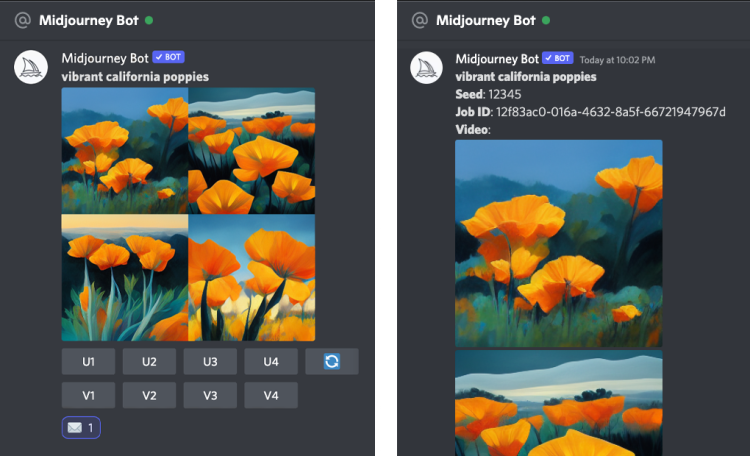
Task: Click the V4 variation button
Action: tap(271, 395)
